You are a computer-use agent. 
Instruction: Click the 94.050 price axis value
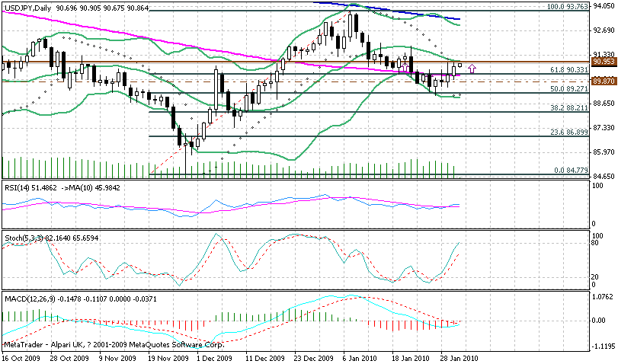[x=604, y=5]
